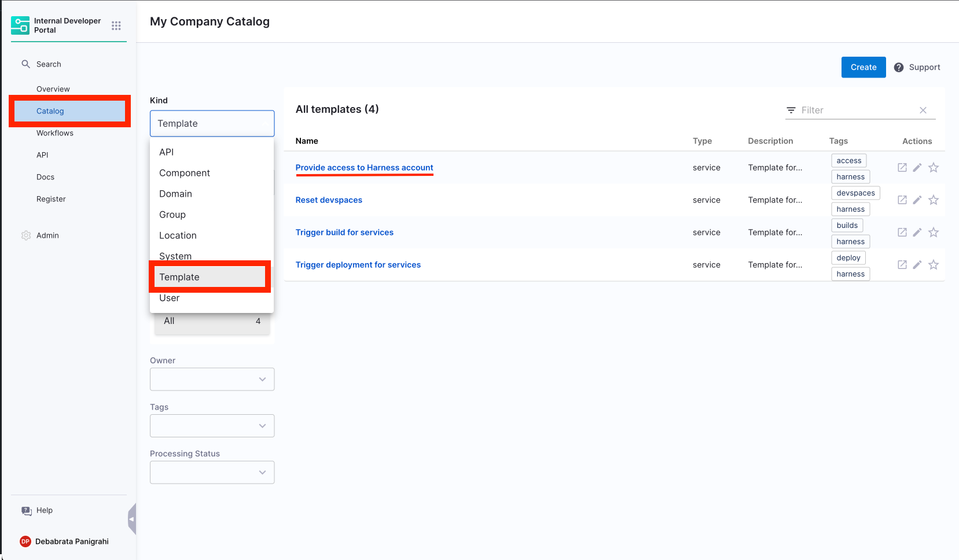This screenshot has height=560, width=959.
Task: Click the search magnifier icon in sidebar
Action: pos(25,64)
